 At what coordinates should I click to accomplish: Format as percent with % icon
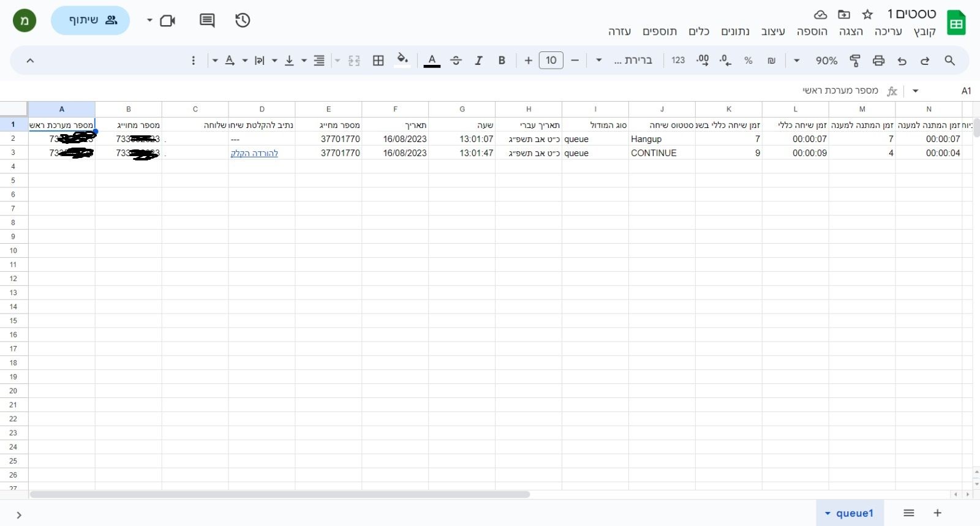pos(748,60)
